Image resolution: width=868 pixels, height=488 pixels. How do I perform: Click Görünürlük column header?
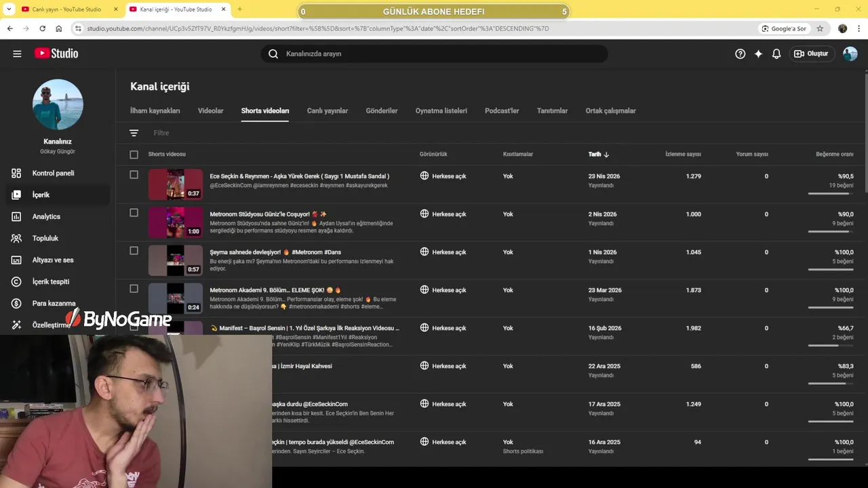coord(433,155)
